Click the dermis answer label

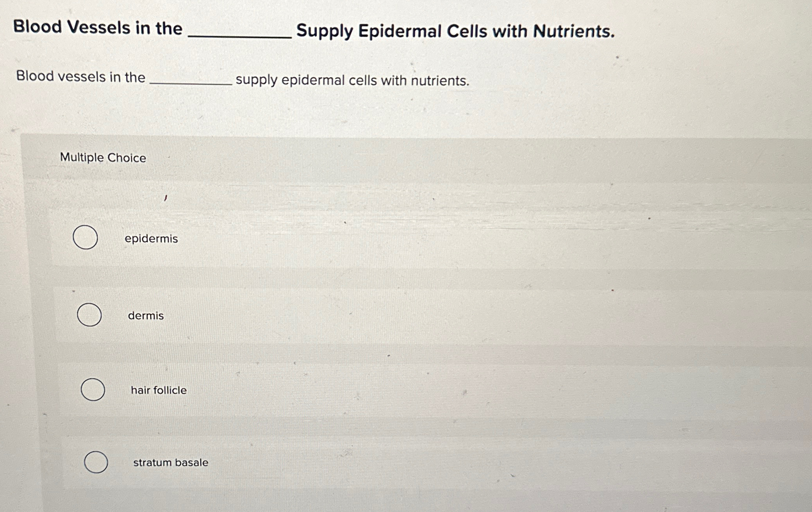click(x=145, y=316)
